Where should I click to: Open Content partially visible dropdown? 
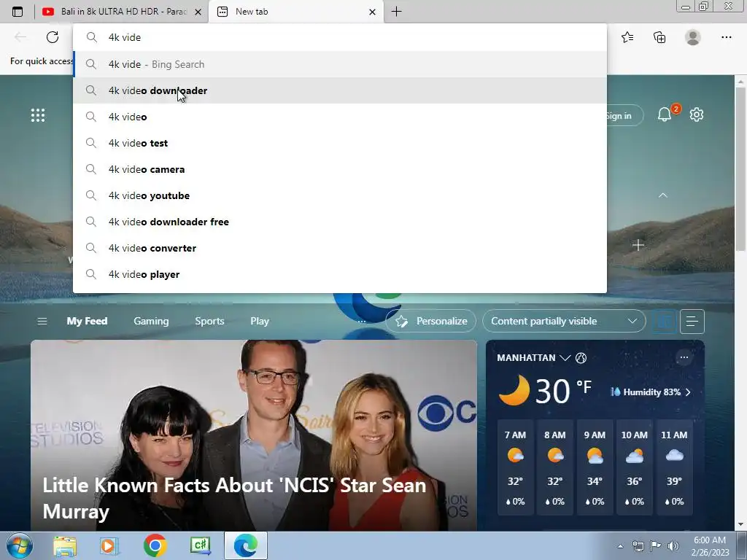pyautogui.click(x=564, y=321)
